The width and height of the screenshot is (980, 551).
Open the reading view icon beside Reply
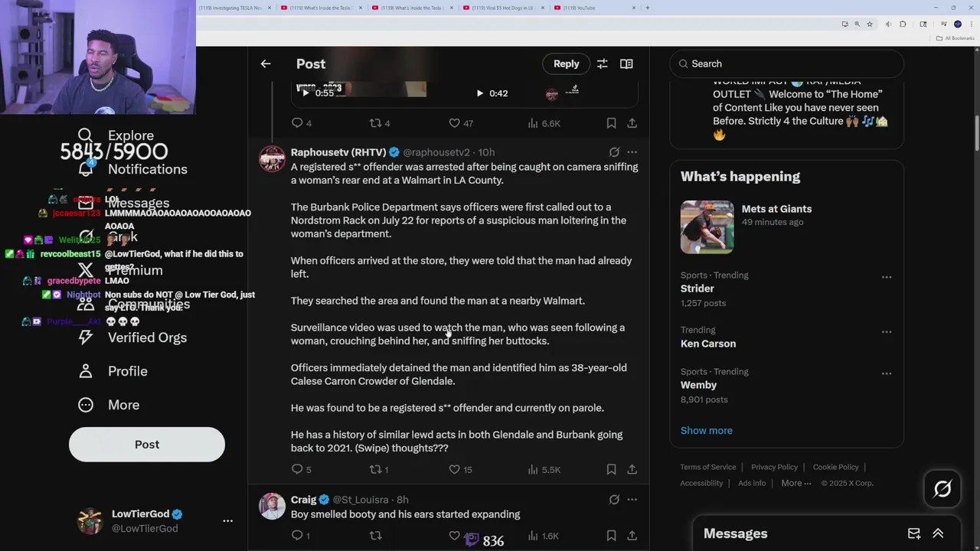coord(626,64)
